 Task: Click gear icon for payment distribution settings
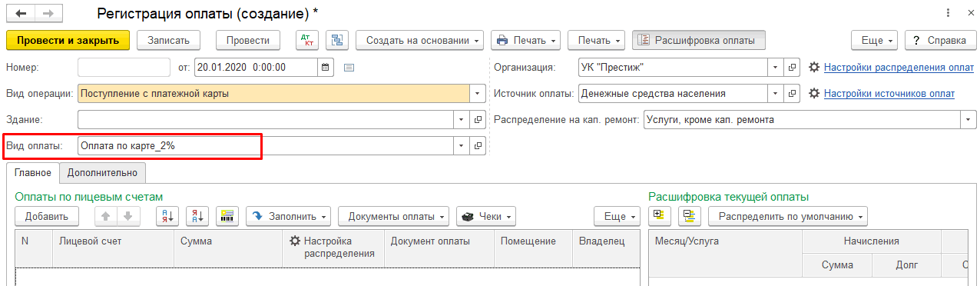pos(814,67)
